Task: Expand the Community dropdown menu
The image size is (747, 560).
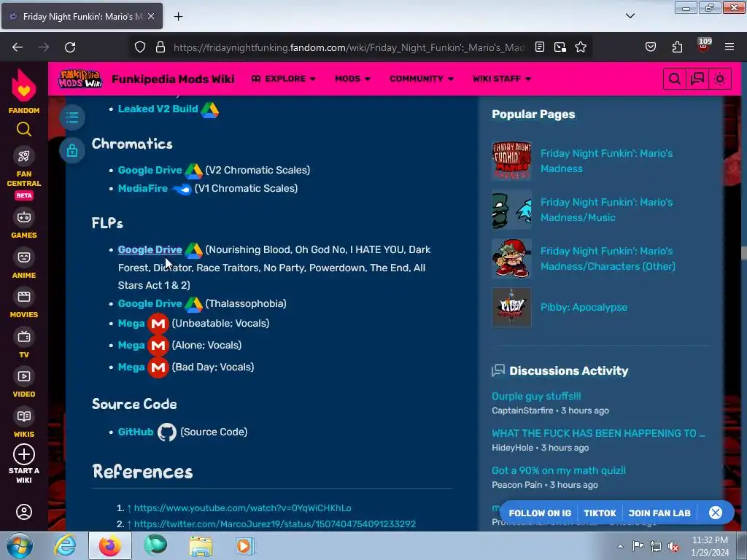Action: [x=422, y=79]
